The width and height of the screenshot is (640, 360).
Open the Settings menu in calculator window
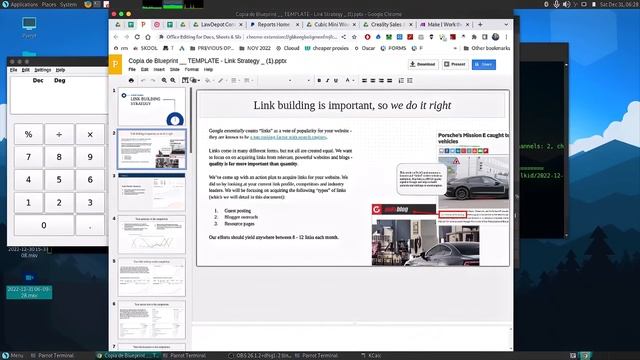(x=42, y=70)
